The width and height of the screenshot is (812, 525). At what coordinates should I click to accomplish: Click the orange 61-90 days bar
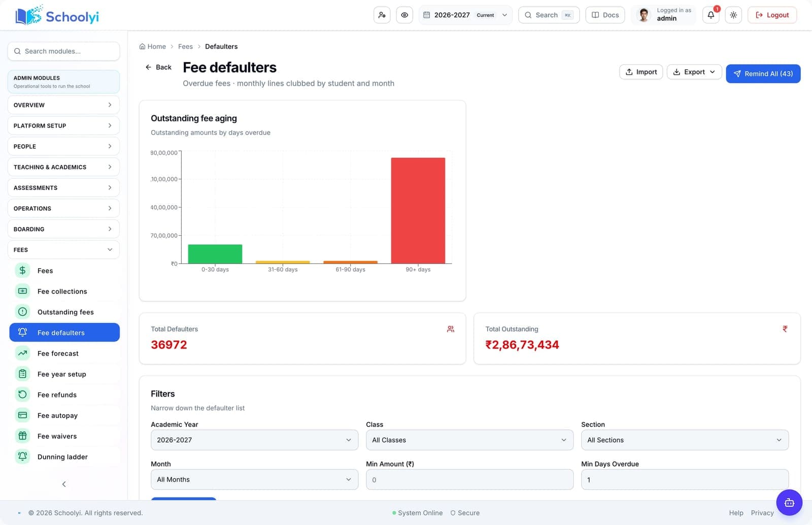click(350, 262)
